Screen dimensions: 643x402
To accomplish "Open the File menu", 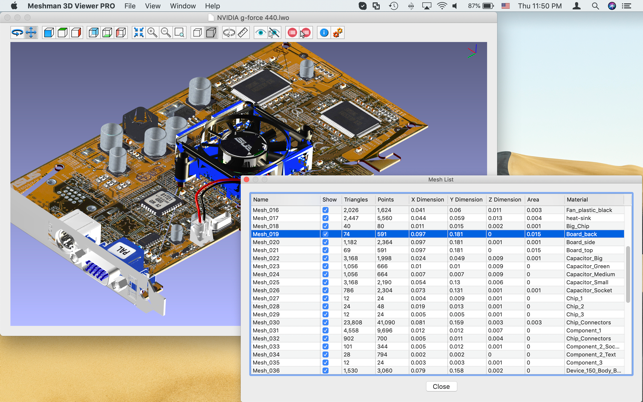I will point(130,6).
